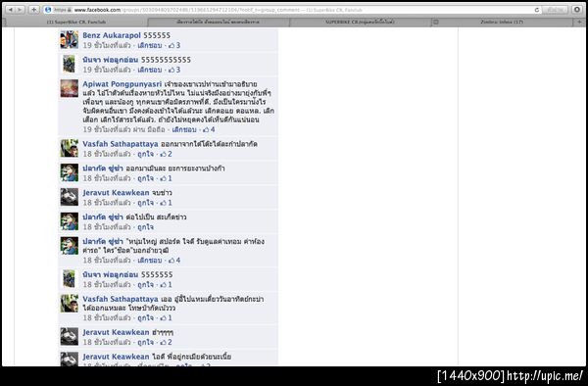Unlike Apiwat Pongpunyasri's long comment

coord(184,129)
